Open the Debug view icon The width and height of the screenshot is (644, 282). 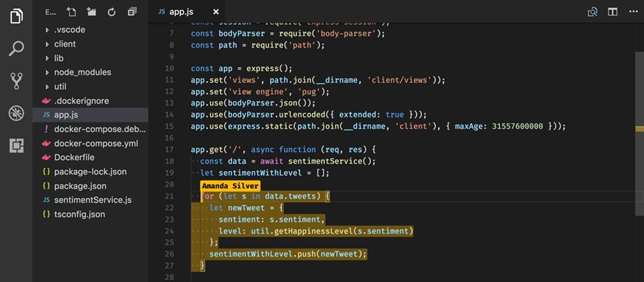coord(17,113)
